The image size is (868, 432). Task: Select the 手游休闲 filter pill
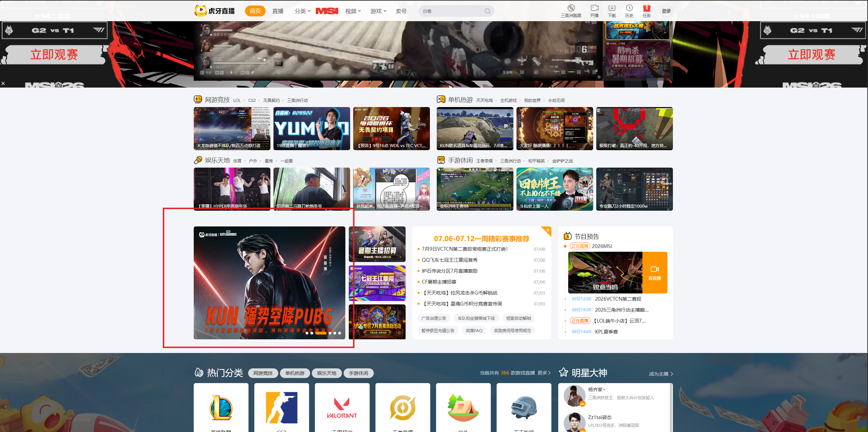(358, 373)
